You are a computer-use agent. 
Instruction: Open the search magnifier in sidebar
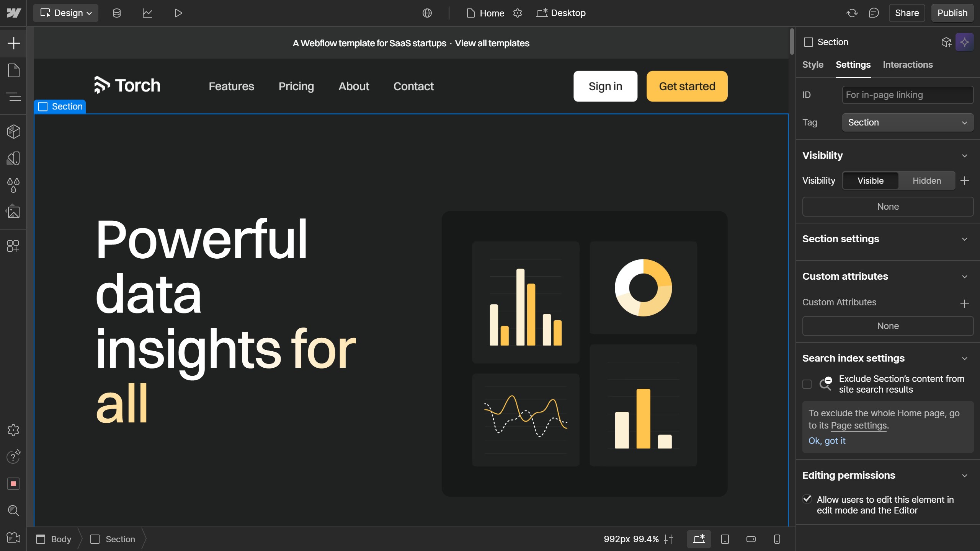13,510
